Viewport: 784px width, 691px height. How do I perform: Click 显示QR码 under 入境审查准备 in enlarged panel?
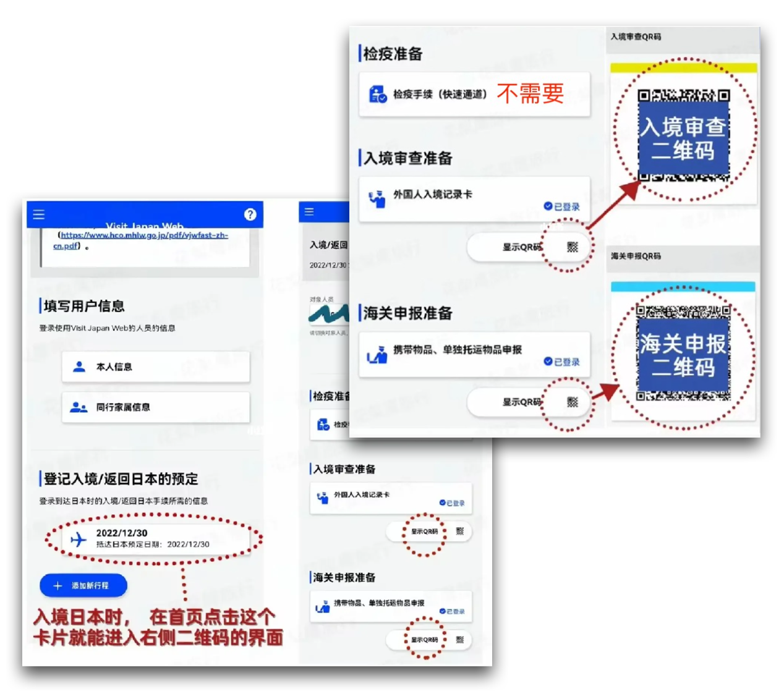522,247
